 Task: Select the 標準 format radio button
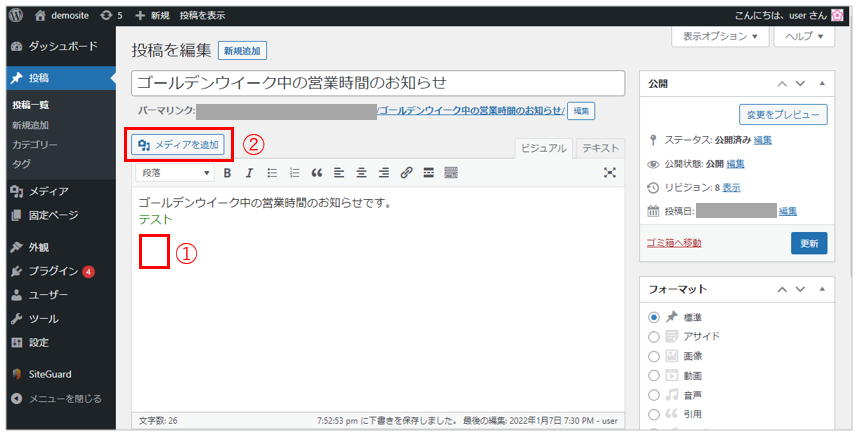click(x=654, y=317)
